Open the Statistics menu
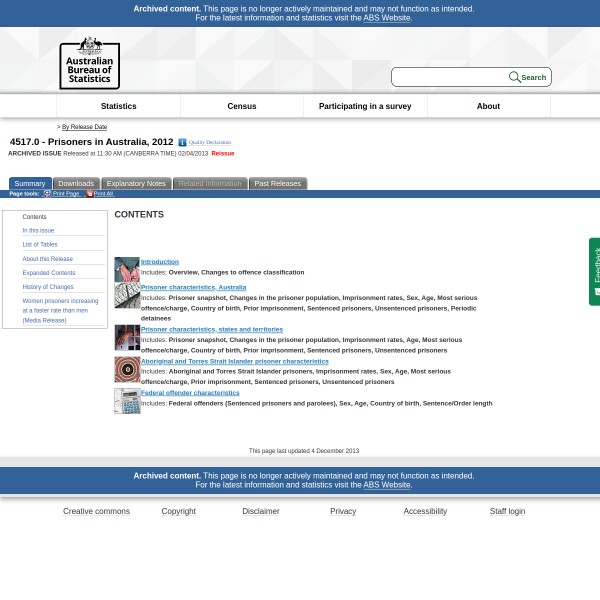Viewport: 600px width, 600px height. [x=118, y=106]
